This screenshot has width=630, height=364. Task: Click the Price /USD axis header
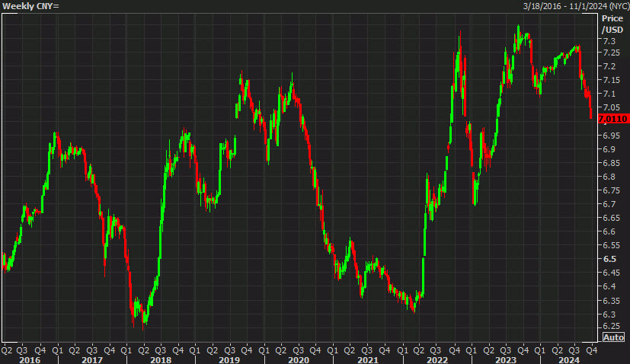point(612,24)
